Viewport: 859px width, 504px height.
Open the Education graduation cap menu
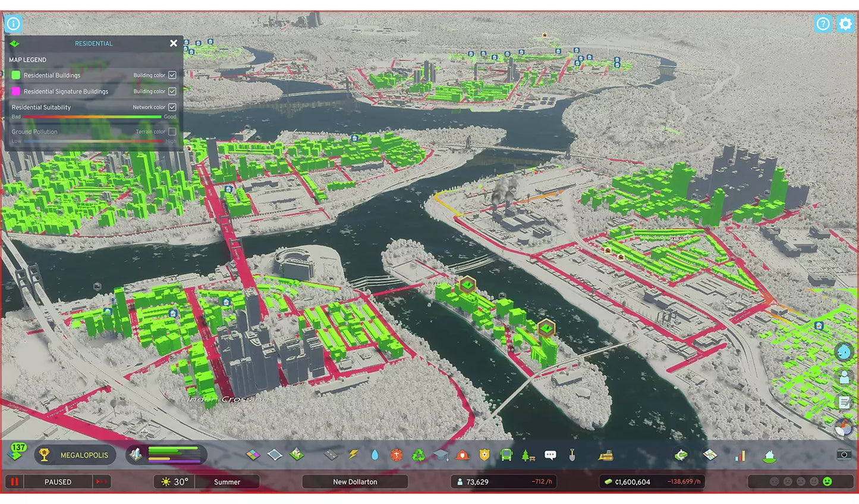click(440, 455)
